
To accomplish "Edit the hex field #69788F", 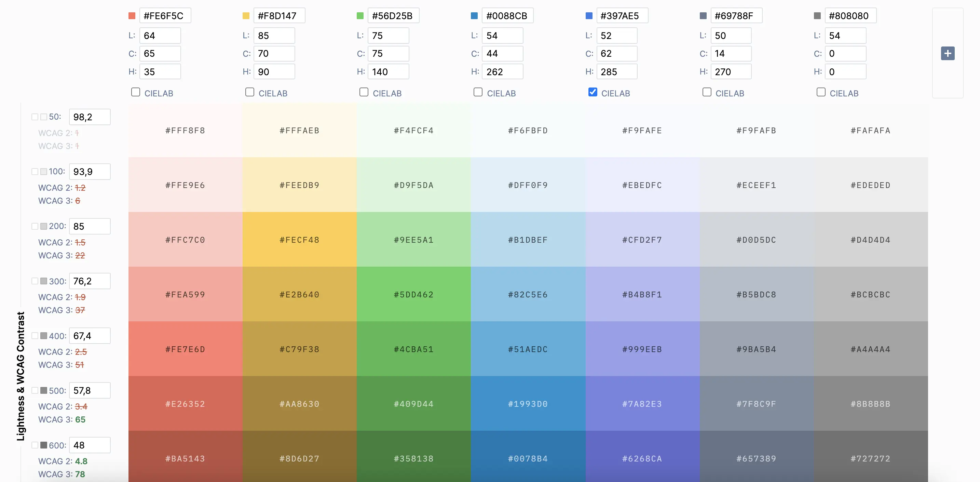I will point(736,16).
